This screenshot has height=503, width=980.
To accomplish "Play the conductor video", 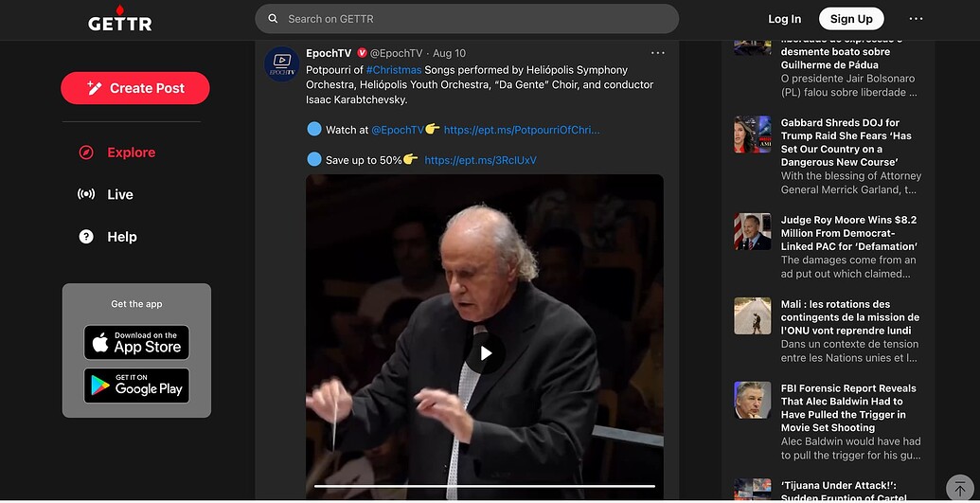I will coord(485,353).
